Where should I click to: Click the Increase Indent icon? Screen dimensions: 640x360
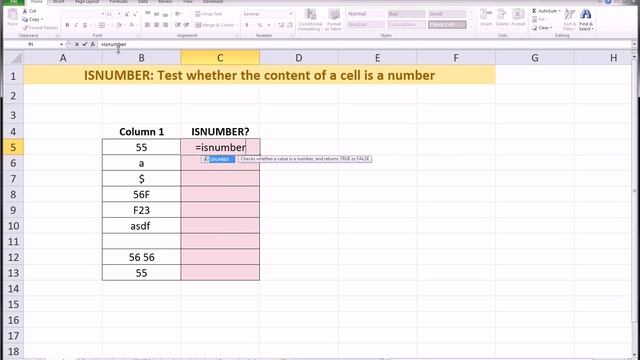tap(186, 25)
